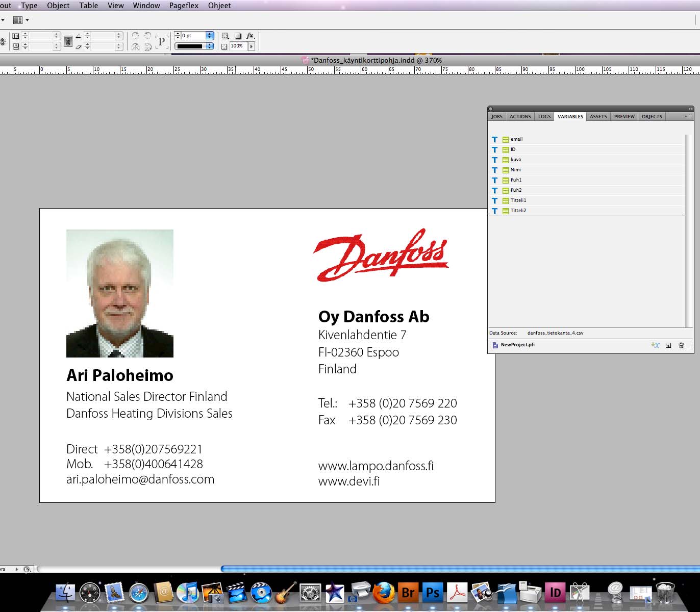
Task: Switch to InDesign in the Dock
Action: (555, 593)
